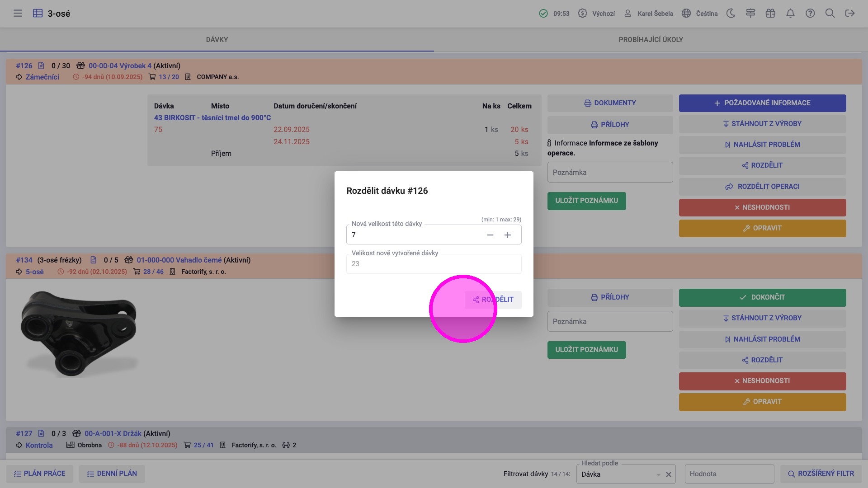Open the Výchozí selector in header
This screenshot has width=868, height=488.
[x=597, y=14]
